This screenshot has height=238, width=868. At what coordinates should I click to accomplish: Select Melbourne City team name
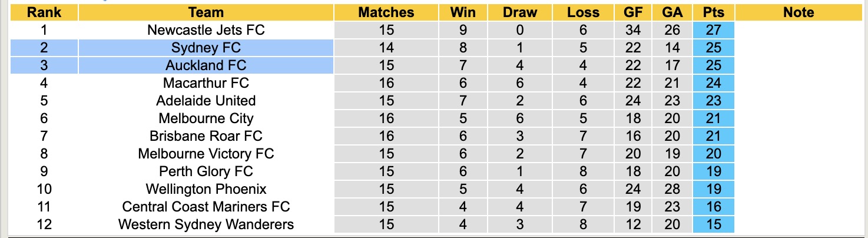[x=206, y=118]
